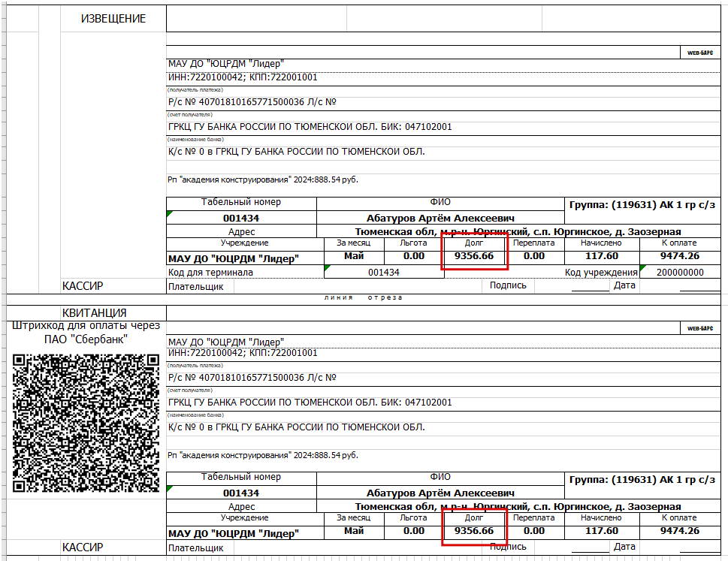Image resolution: width=728 pixels, height=561 pixels.
Task: Click bold 'МАУ ДО ЮЦРДМ Лидер' cell in ИЗВЕЩЕНИЕ table
Action: pos(245,258)
